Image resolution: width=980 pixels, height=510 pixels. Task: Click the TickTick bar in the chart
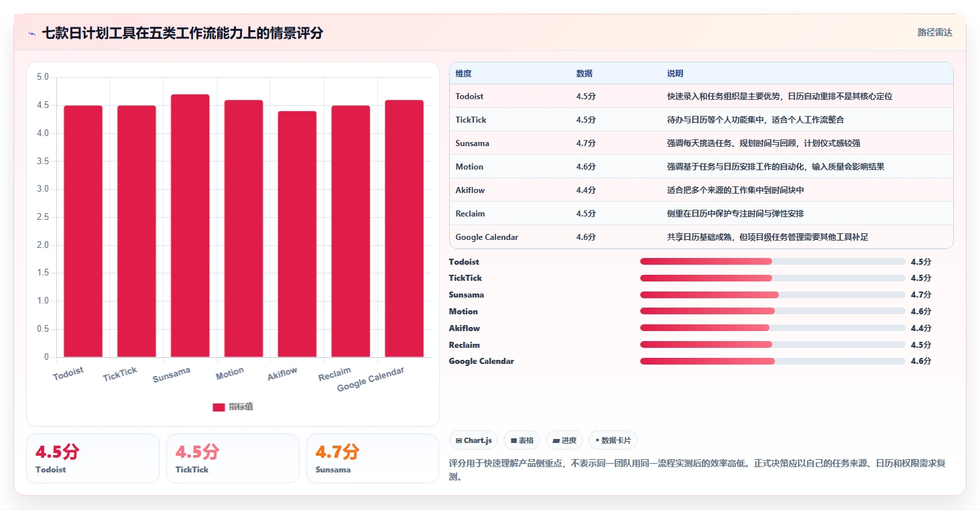[x=137, y=231]
